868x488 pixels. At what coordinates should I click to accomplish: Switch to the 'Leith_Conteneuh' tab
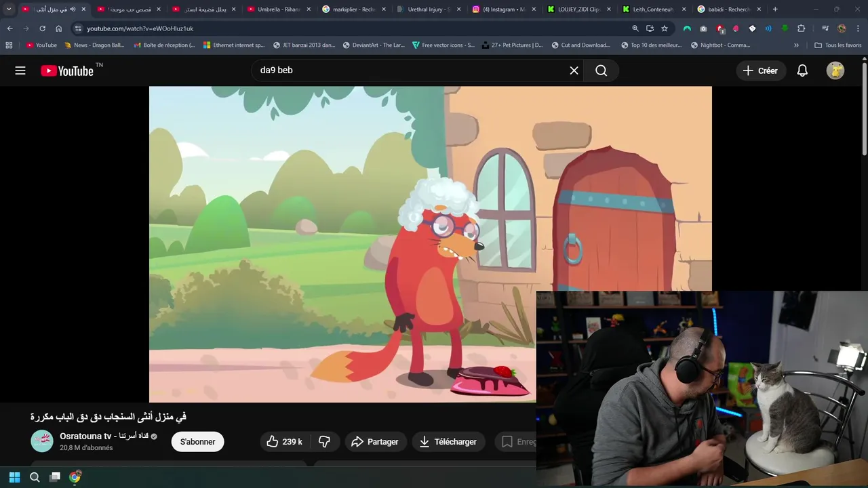[x=652, y=9]
